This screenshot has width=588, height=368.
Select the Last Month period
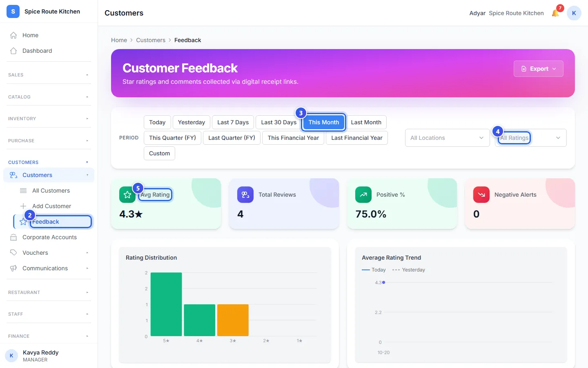point(366,122)
